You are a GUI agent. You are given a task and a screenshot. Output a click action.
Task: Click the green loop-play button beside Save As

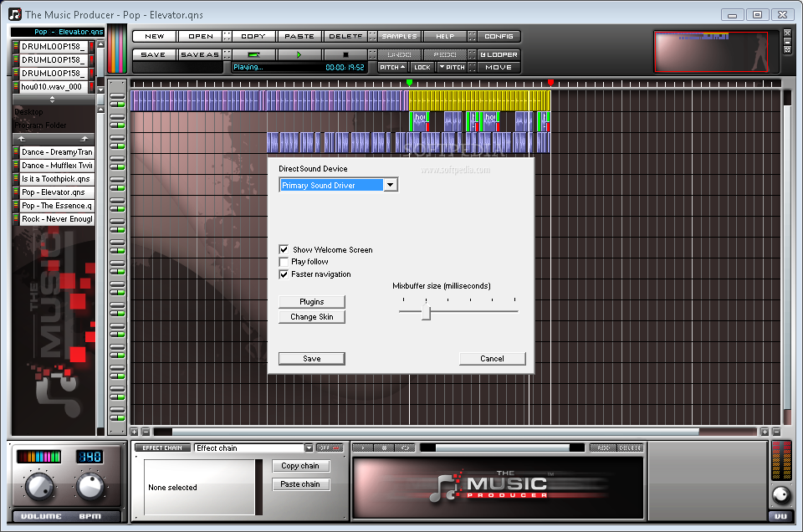(253, 54)
